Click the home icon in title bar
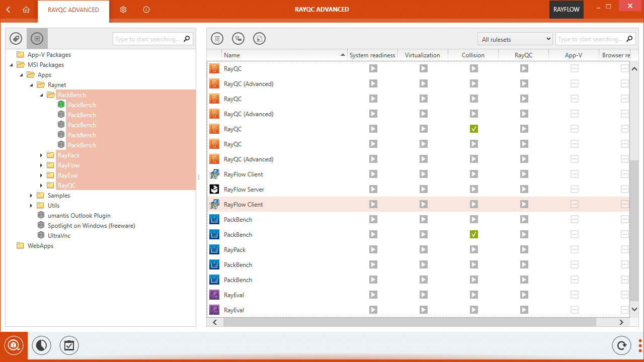This screenshot has width=644, height=362. click(26, 10)
